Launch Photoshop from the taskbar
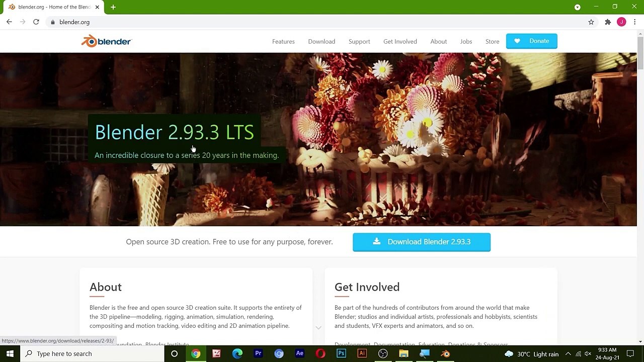The width and height of the screenshot is (644, 362). tap(341, 353)
